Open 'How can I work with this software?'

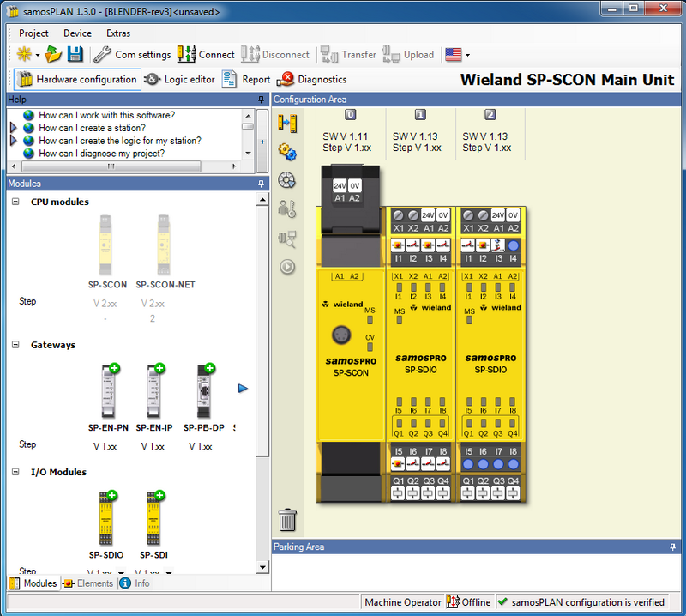(106, 115)
